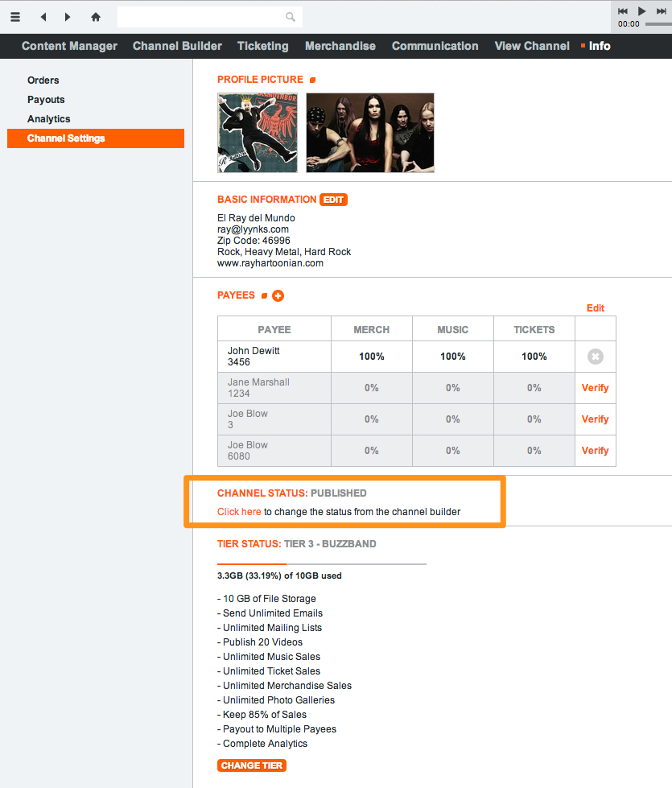Click the Profile Picture edit icon
This screenshot has width=672, height=788.
312,80
